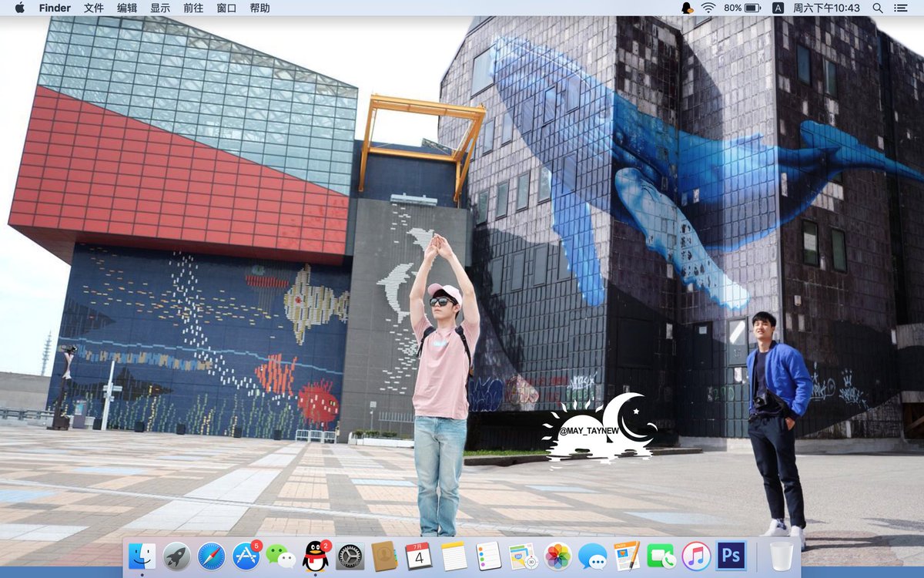
Task: Open WeChat from the Dock
Action: 280,556
